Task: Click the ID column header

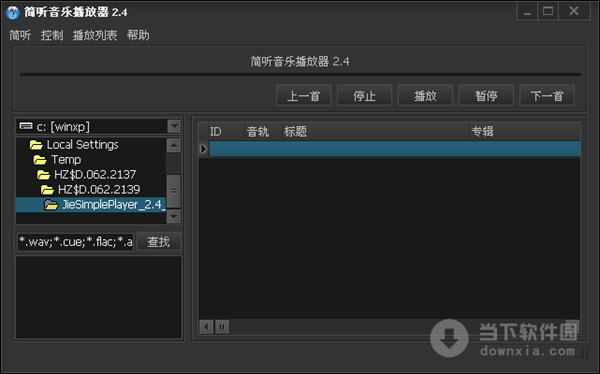Action: pyautogui.click(x=227, y=131)
